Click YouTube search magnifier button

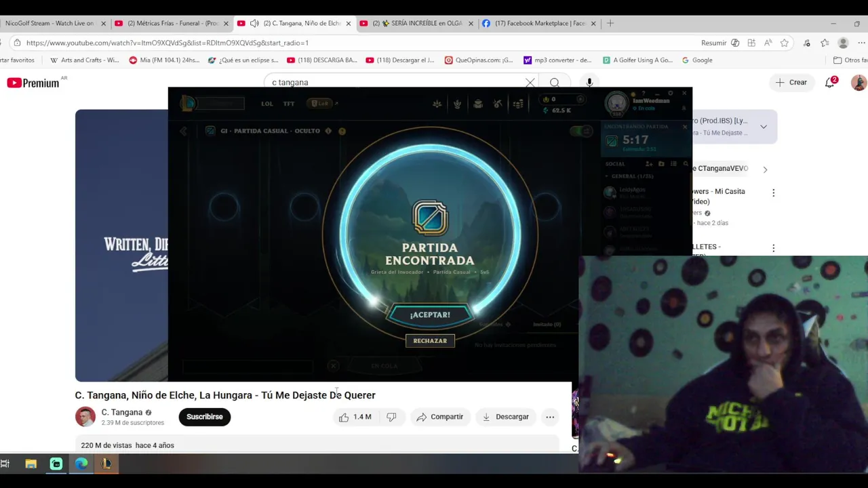pyautogui.click(x=555, y=83)
